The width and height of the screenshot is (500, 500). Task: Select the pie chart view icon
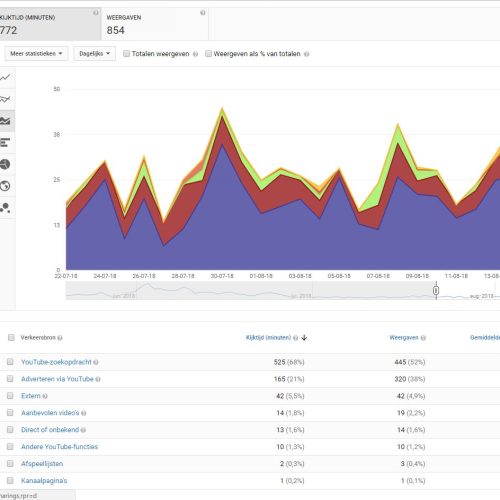click(5, 164)
